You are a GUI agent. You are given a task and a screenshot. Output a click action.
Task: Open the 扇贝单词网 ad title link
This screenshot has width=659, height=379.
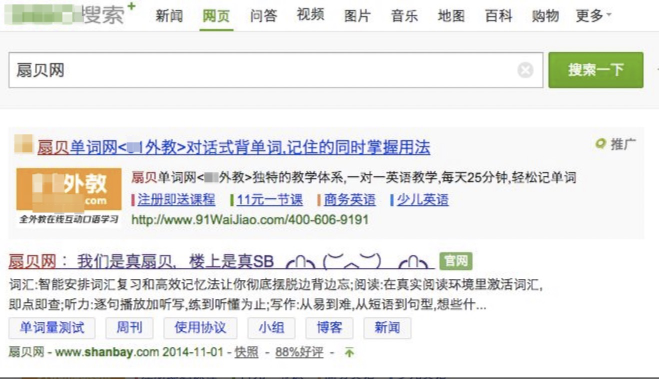234,147
